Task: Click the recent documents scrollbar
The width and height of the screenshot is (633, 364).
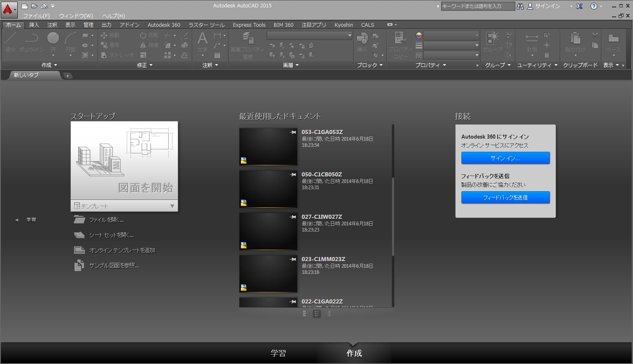Action: [393, 216]
